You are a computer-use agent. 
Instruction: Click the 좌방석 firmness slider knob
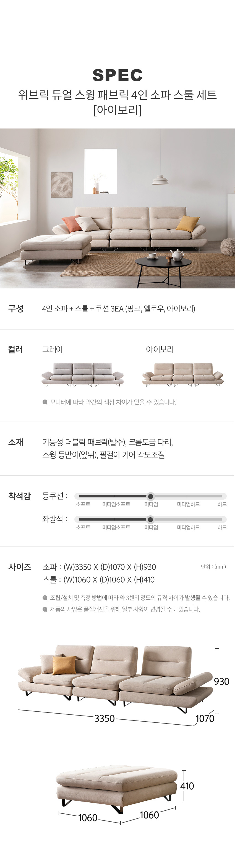click(x=151, y=519)
